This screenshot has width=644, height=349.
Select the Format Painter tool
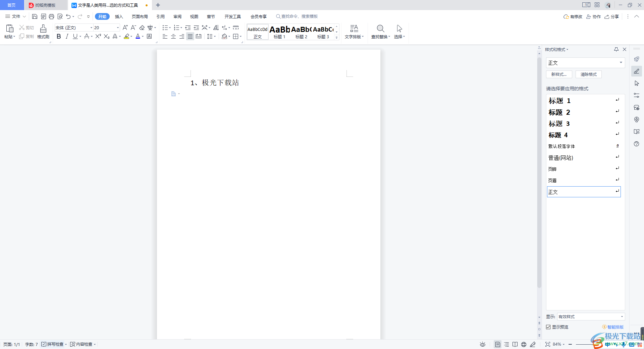[x=43, y=32]
